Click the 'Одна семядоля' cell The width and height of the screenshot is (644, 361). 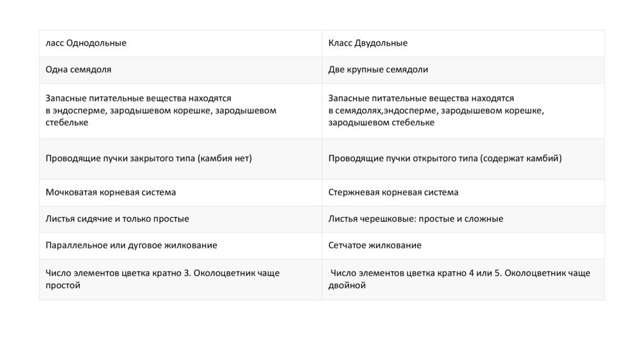click(79, 70)
